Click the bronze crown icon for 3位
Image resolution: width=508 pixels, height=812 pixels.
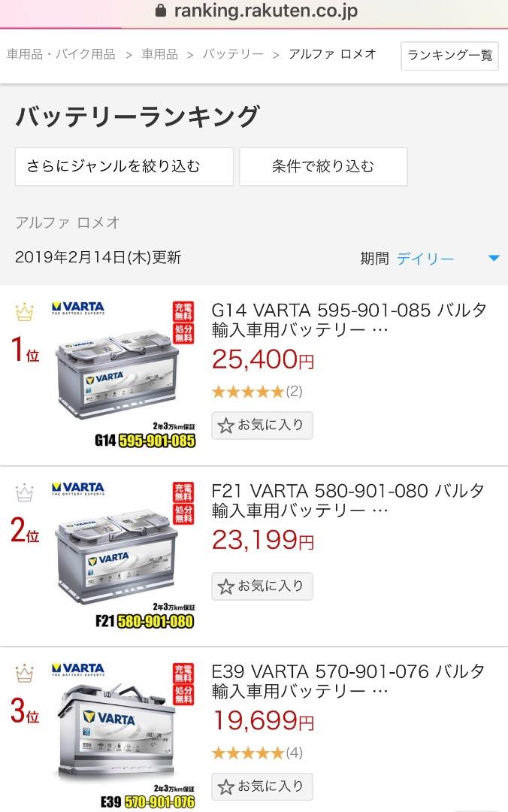[24, 673]
